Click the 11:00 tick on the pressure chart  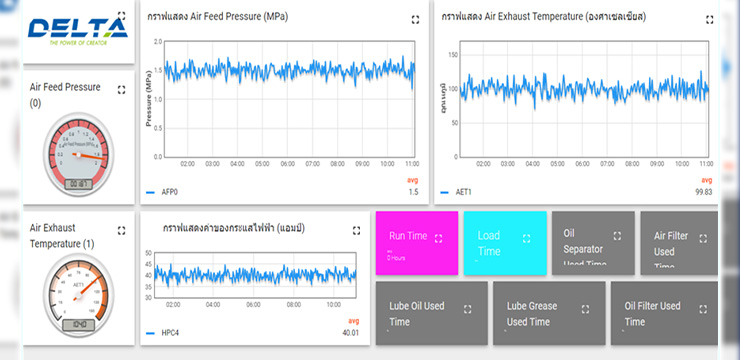pyautogui.click(x=412, y=164)
